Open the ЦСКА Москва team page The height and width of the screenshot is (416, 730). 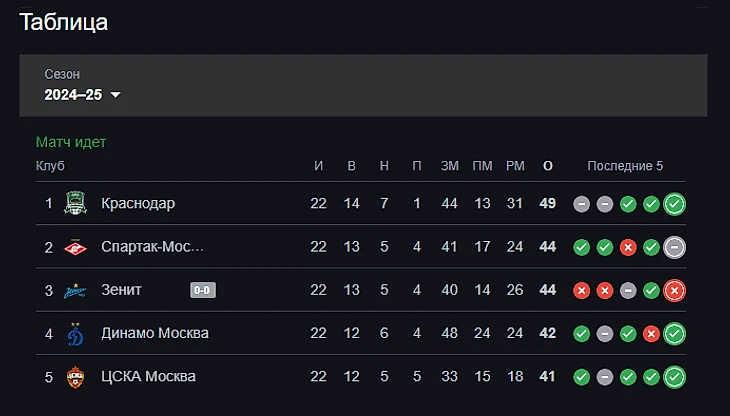(148, 377)
